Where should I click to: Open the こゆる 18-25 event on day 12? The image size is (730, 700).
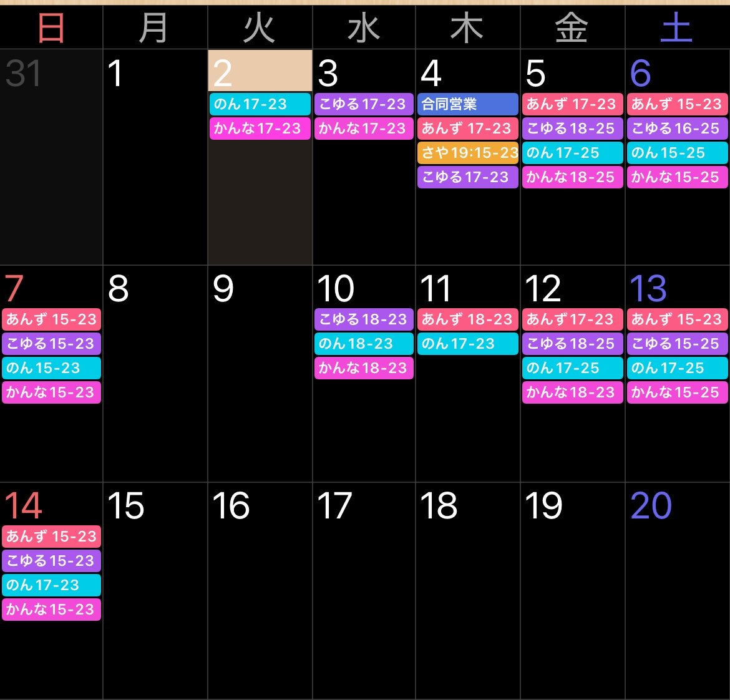click(x=573, y=344)
